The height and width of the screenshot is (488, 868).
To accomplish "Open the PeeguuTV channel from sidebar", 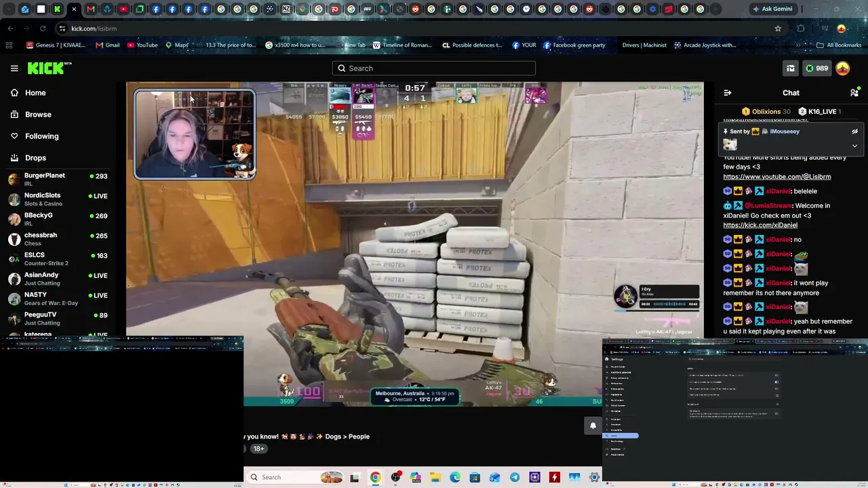I will click(58, 319).
